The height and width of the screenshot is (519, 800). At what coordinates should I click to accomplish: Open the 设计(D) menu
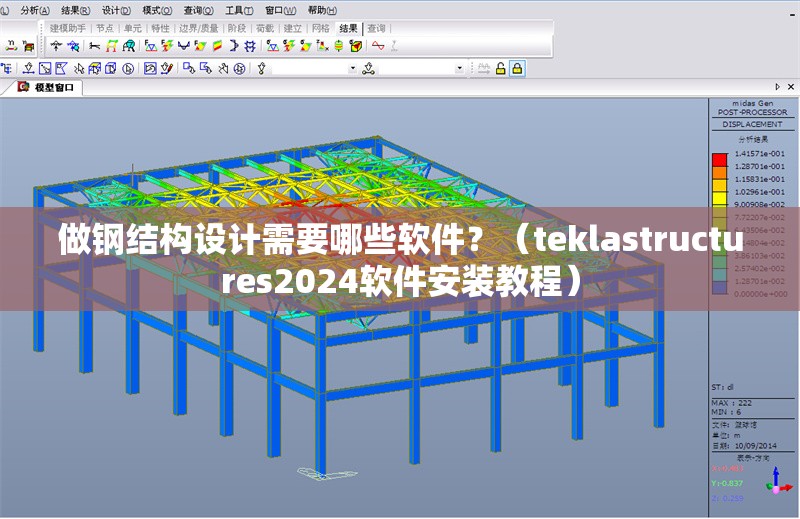[116, 10]
